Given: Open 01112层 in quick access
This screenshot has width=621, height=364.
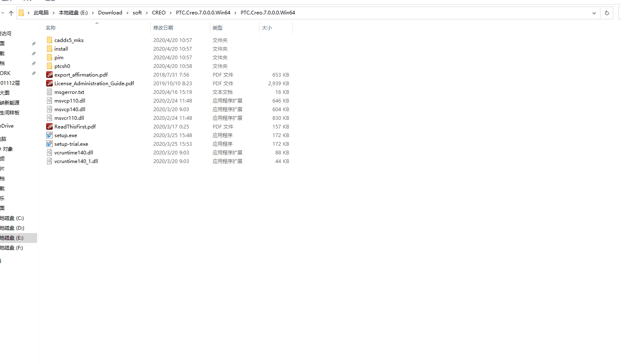Looking at the screenshot, I should (10, 83).
